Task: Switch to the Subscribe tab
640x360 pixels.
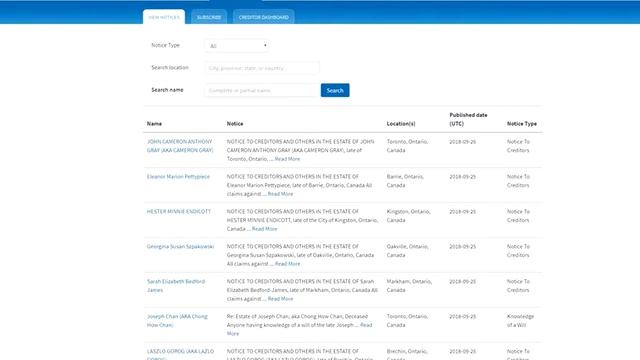Action: pos(209,17)
